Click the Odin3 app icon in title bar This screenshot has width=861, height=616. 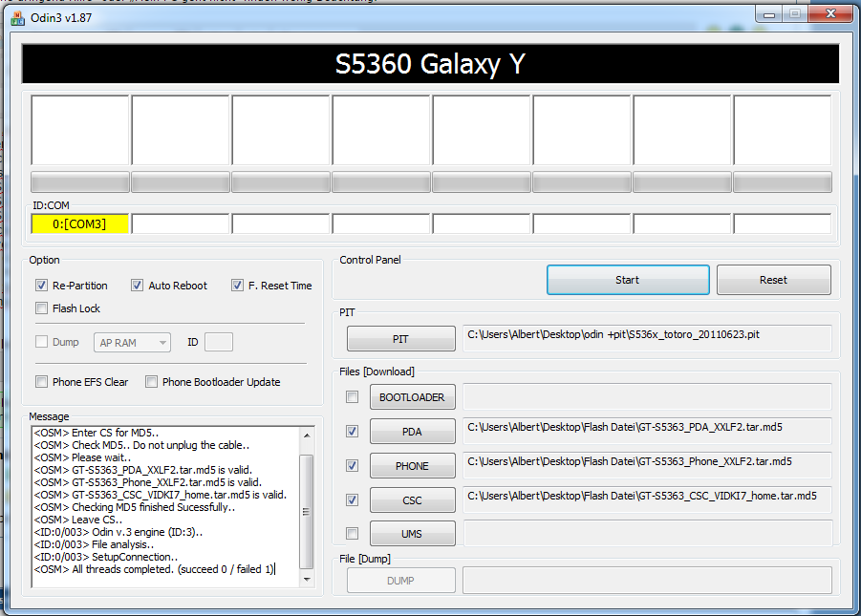pyautogui.click(x=17, y=18)
